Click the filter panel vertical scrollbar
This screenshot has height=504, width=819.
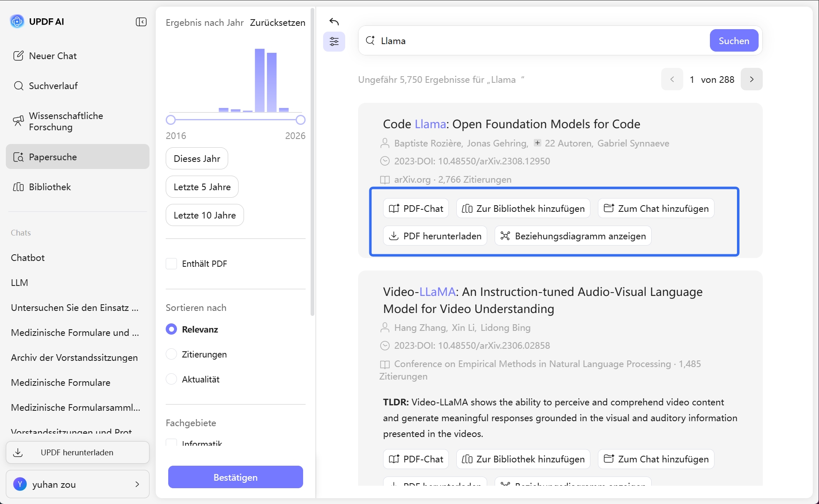pyautogui.click(x=312, y=162)
